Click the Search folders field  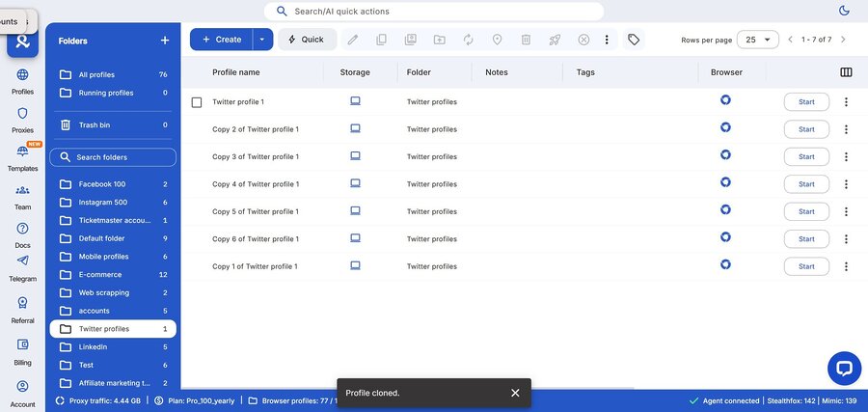coord(113,157)
